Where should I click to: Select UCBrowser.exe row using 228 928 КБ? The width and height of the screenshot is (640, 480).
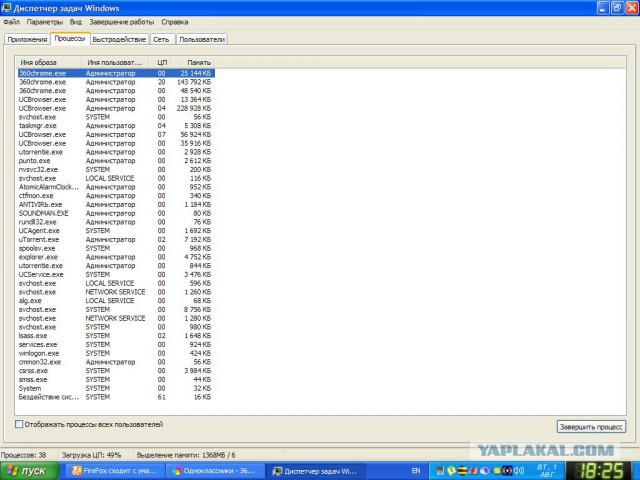(116, 108)
